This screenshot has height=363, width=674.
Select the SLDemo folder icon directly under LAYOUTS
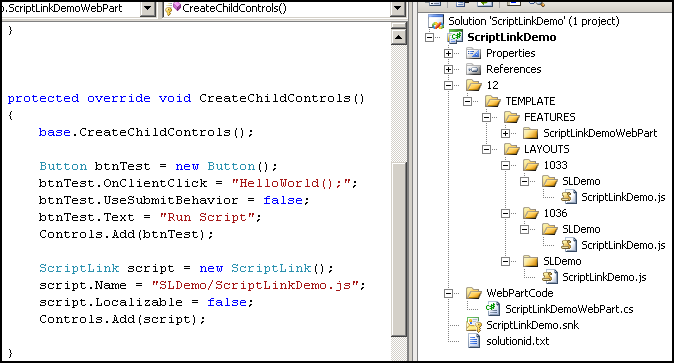530,261
